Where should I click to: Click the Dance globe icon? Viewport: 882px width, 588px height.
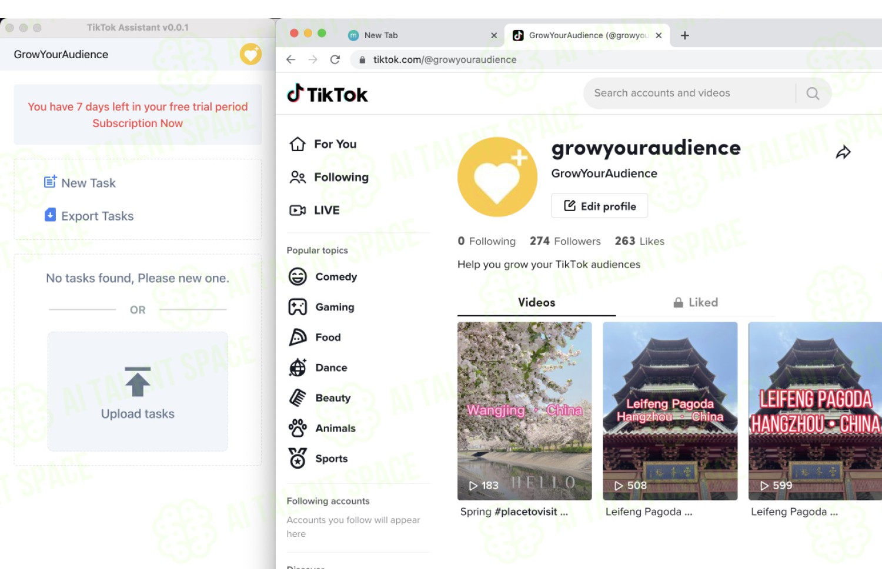pos(298,367)
